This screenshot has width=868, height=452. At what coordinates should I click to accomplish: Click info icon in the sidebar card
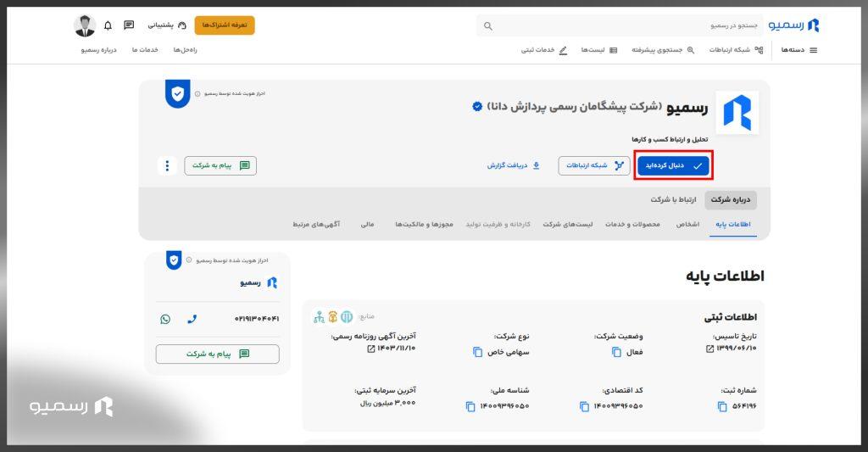point(189,259)
